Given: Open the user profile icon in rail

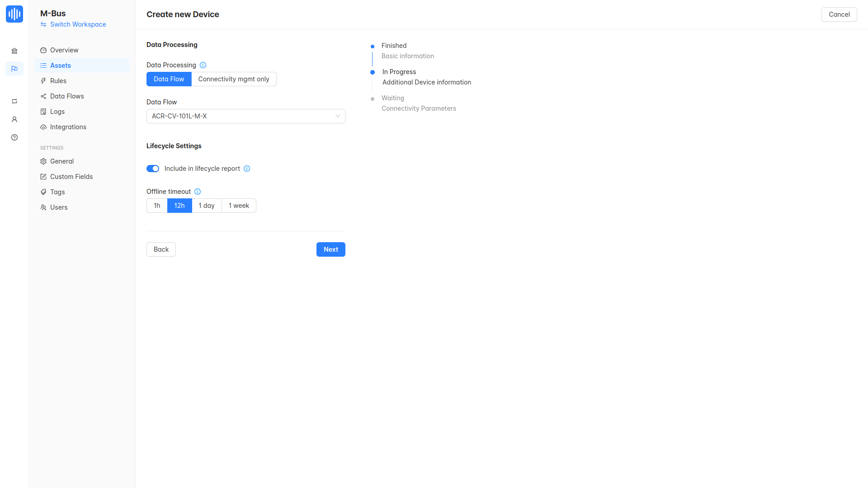Looking at the screenshot, I should coord(14,119).
